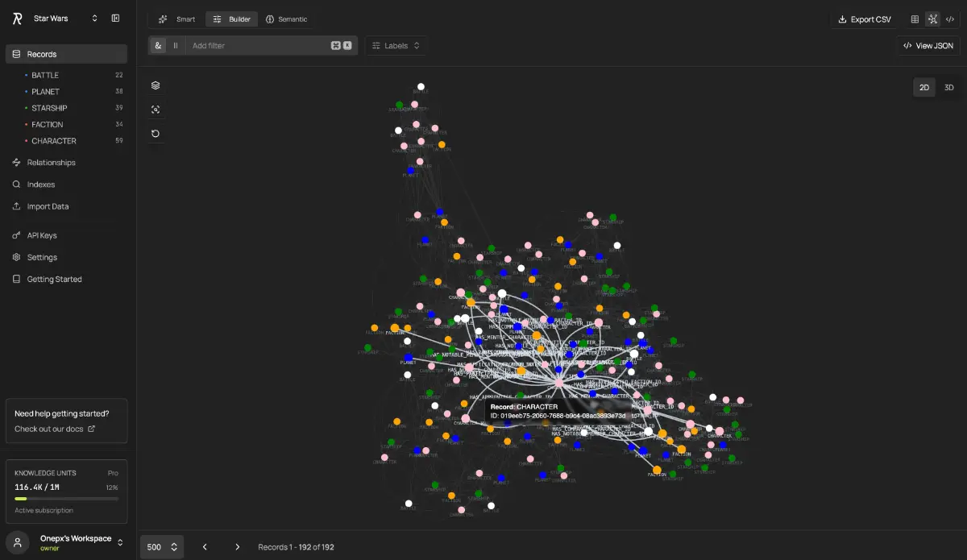Click the Record: CHARACTER tooltip
The width and height of the screenshot is (967, 560).
[x=558, y=411]
